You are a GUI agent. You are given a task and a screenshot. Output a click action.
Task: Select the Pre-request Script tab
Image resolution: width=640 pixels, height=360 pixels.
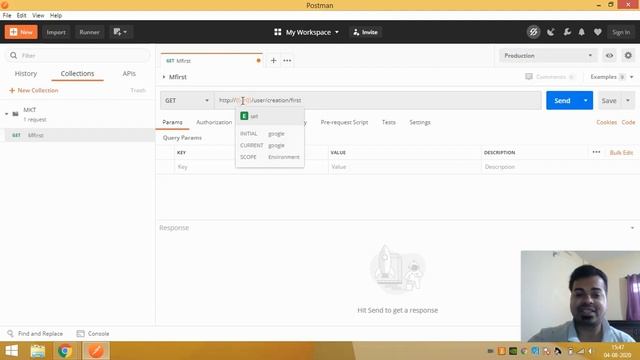pos(344,122)
